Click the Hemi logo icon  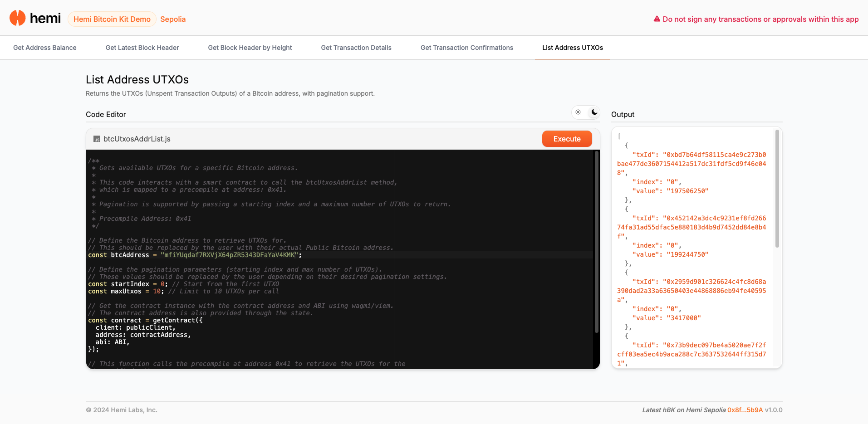[x=18, y=18]
